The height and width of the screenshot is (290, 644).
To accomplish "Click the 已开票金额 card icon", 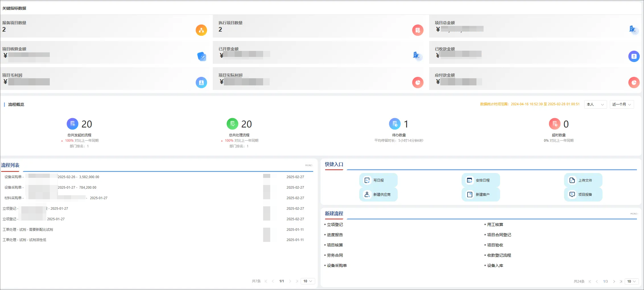I will click(418, 56).
